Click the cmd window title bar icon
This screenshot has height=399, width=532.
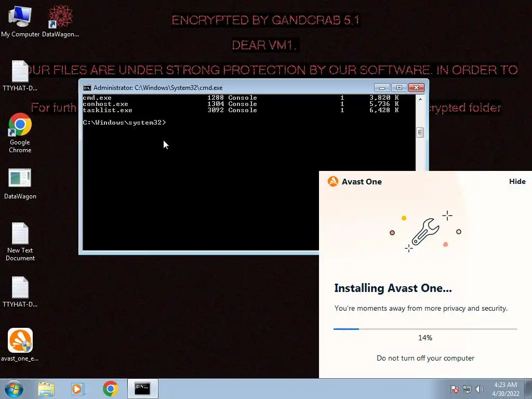tap(87, 88)
